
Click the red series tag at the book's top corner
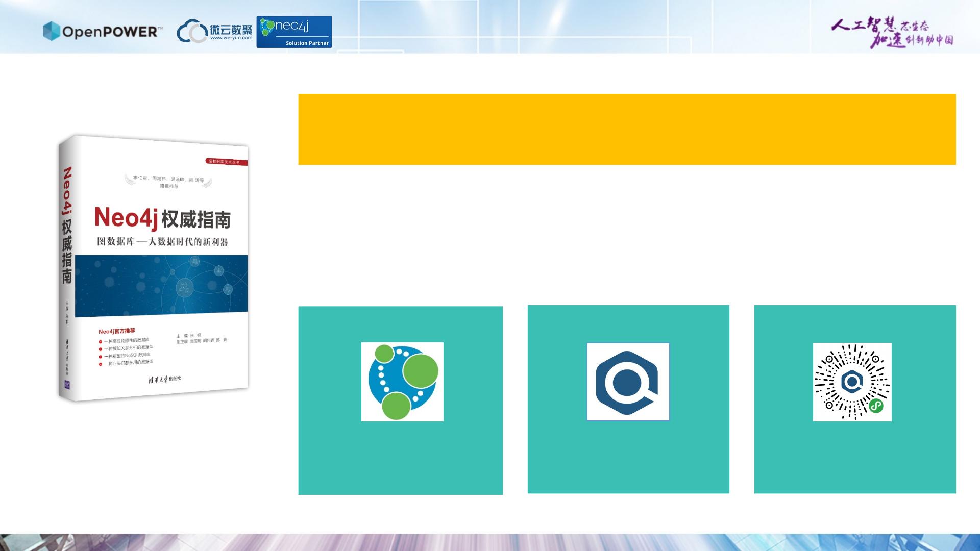(x=227, y=162)
